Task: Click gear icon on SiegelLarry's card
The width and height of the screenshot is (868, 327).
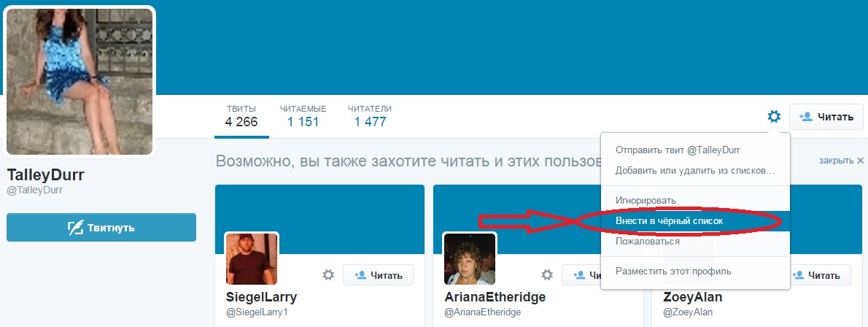Action: point(328,275)
